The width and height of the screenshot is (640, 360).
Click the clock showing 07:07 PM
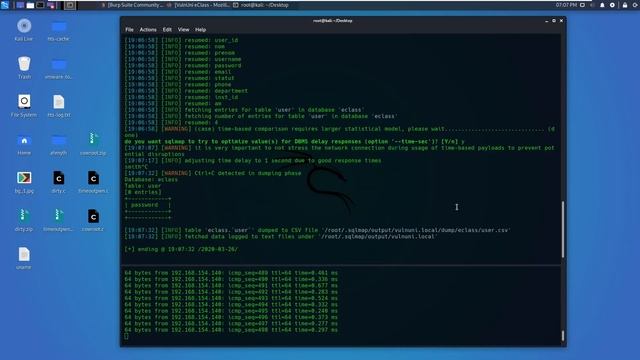[x=566, y=5]
